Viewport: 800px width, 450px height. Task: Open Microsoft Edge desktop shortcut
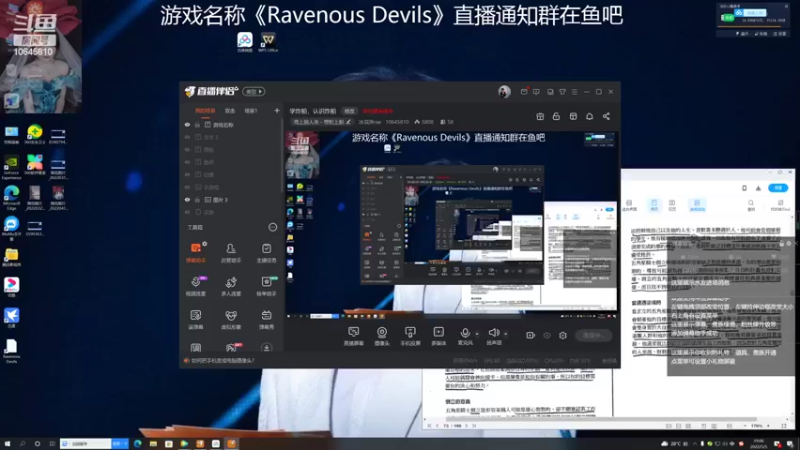pos(11,197)
